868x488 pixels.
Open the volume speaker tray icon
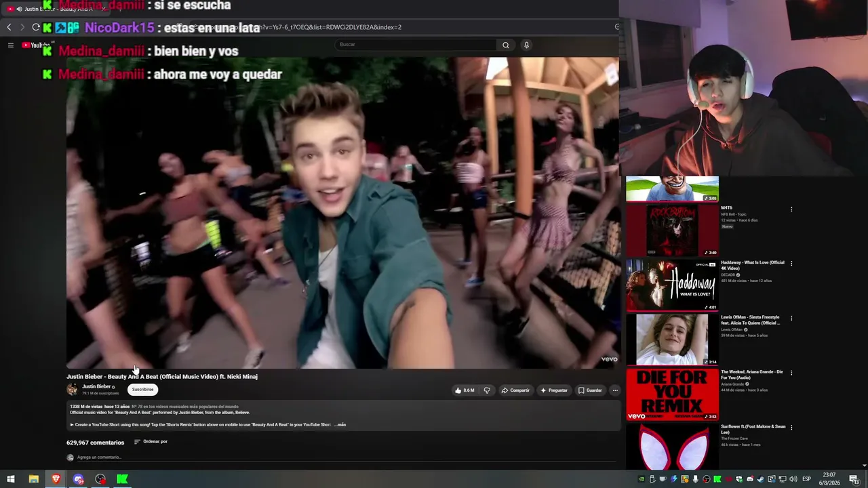pos(793,479)
